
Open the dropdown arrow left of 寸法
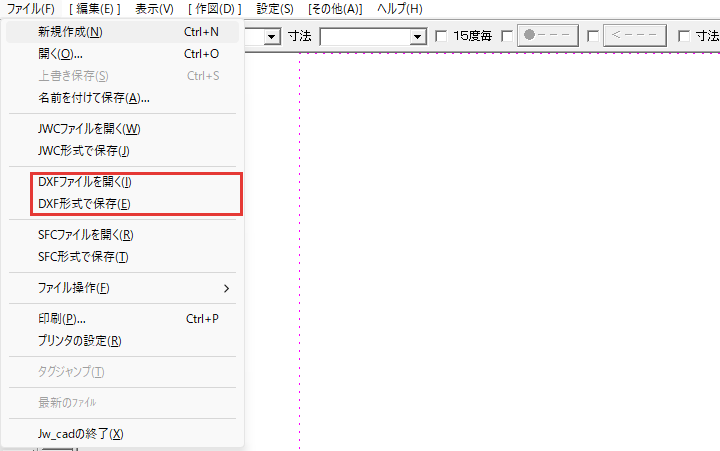tap(272, 36)
